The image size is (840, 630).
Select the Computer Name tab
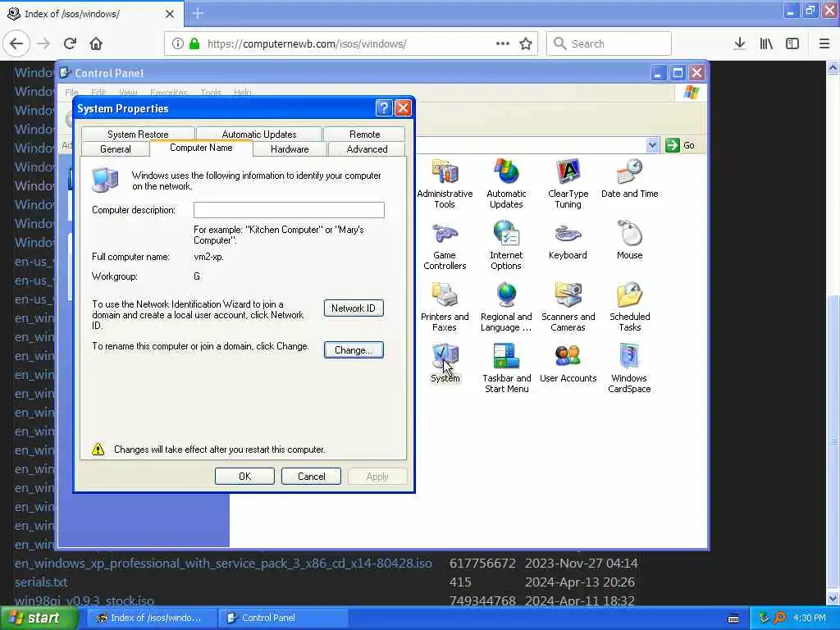click(201, 148)
